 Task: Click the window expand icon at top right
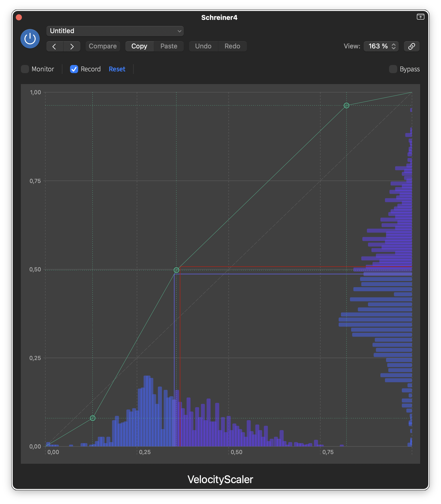click(420, 17)
